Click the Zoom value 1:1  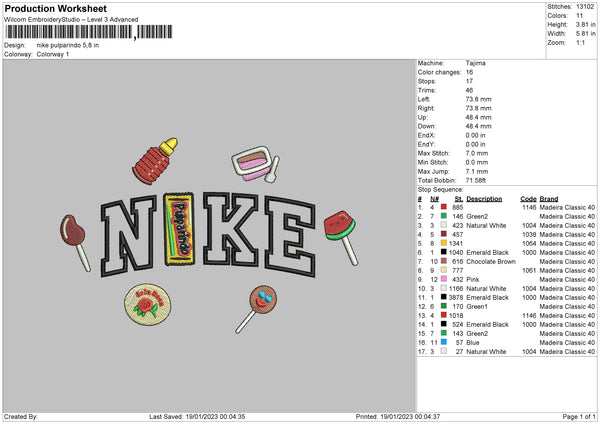[x=580, y=42]
